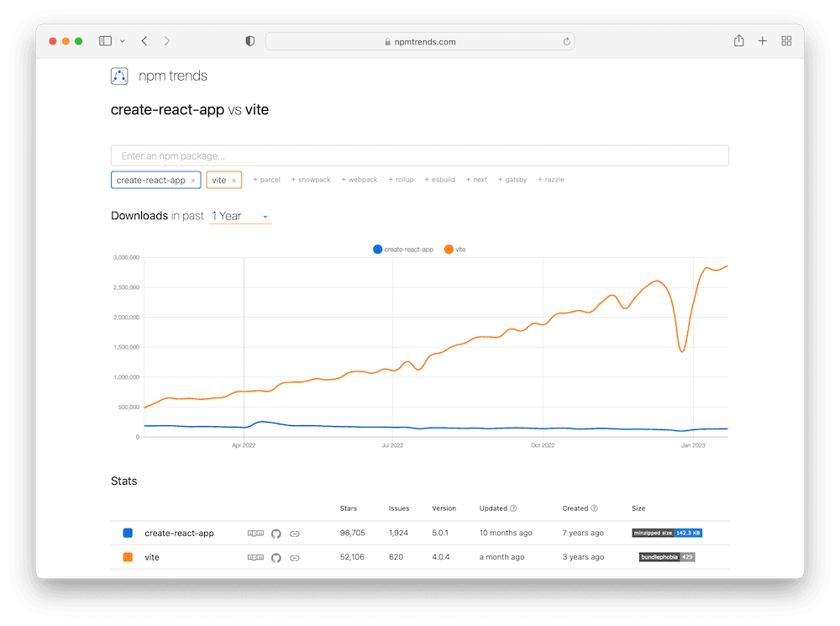The width and height of the screenshot is (840, 626).
Task: Click the Share icon in the toolbar
Action: [x=738, y=40]
